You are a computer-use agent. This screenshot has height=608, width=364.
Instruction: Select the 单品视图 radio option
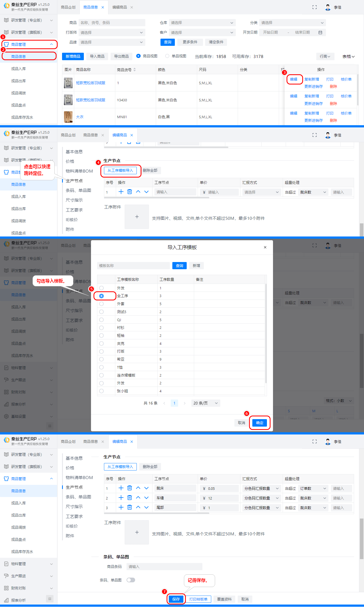[x=167, y=56]
